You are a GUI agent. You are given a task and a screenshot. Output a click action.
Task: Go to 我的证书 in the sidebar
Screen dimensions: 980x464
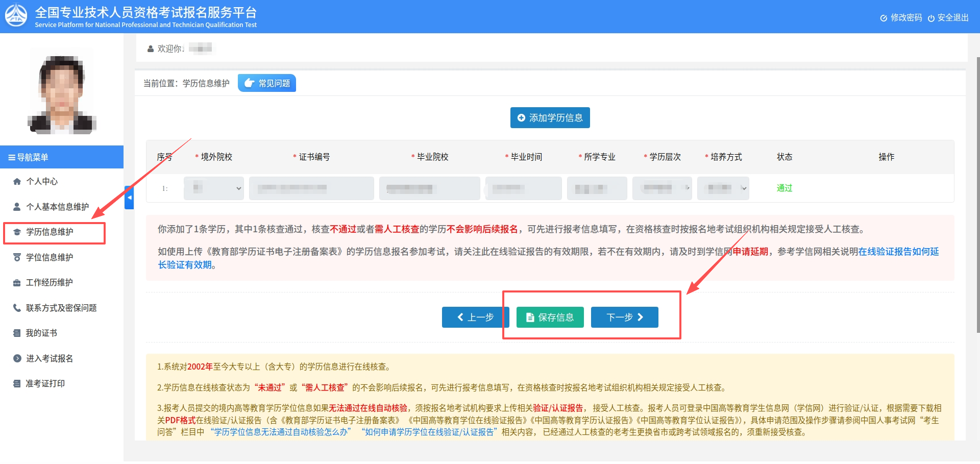[x=41, y=333]
